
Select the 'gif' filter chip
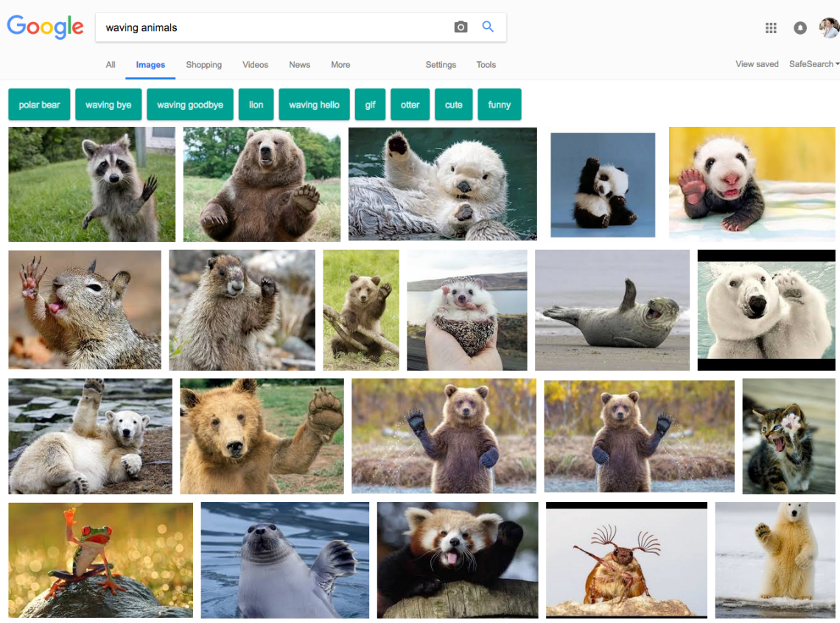[x=370, y=104]
